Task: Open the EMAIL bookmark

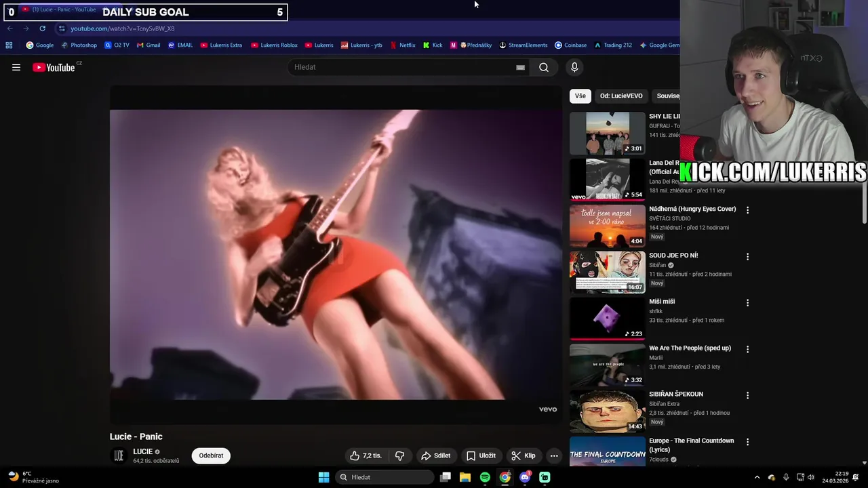Action: click(180, 45)
